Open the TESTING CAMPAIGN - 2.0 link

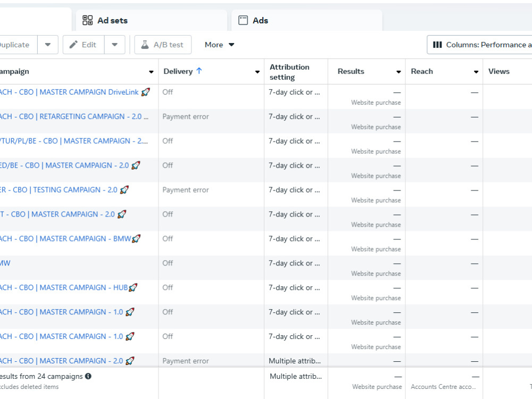click(x=59, y=190)
